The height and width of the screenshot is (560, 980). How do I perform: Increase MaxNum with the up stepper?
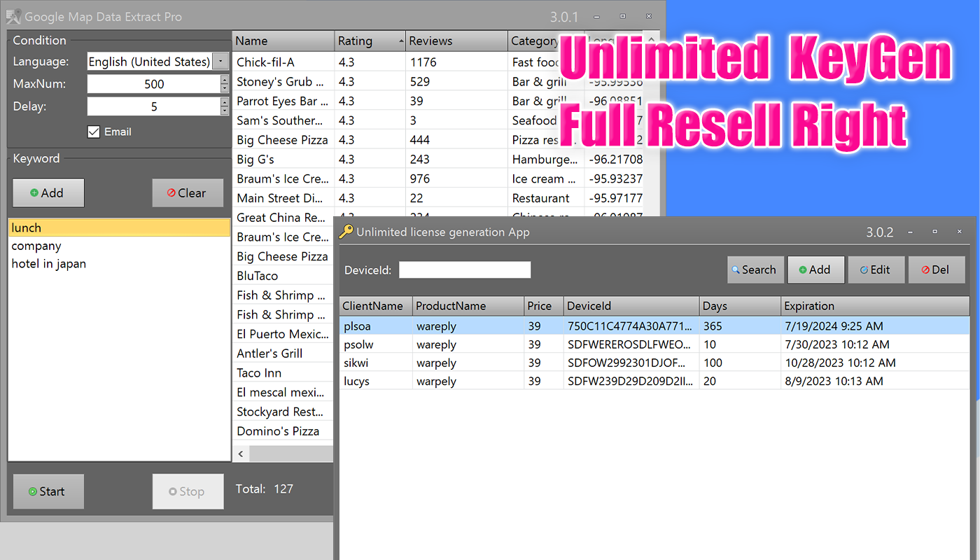(x=224, y=80)
